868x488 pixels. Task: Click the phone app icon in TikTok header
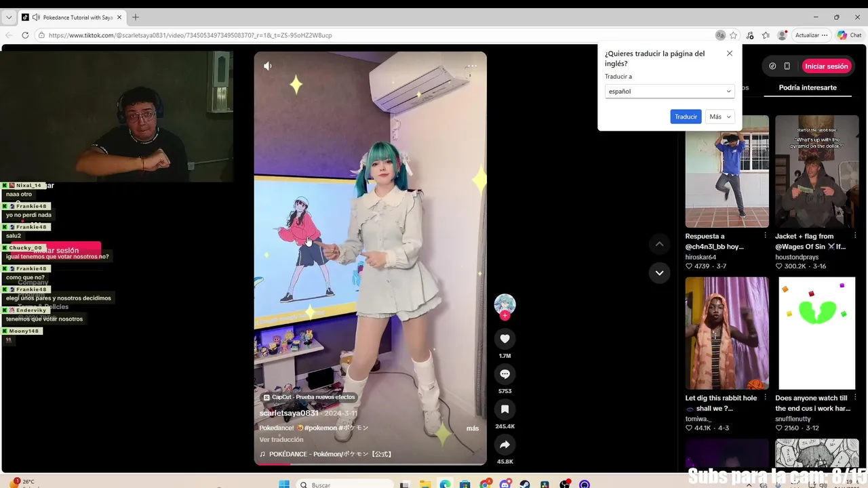(787, 66)
